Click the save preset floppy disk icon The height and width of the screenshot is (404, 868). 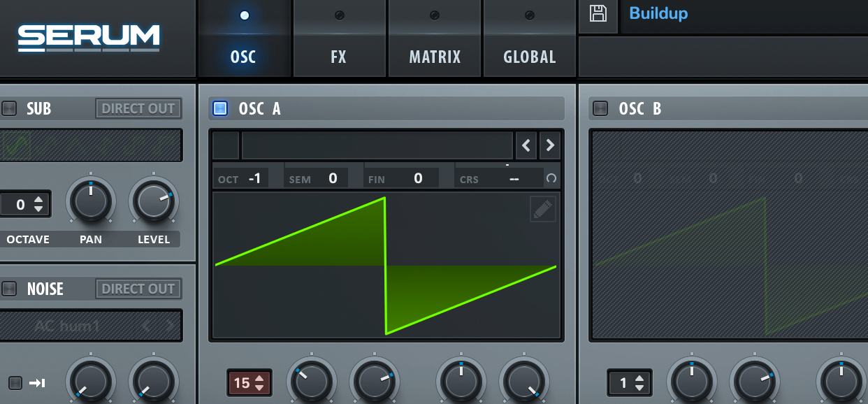[x=598, y=14]
